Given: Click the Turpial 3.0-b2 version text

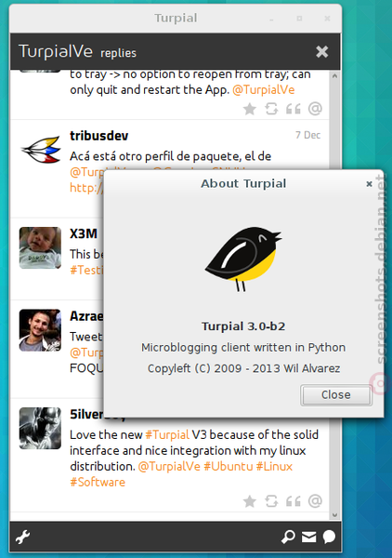Looking at the screenshot, I should [243, 326].
